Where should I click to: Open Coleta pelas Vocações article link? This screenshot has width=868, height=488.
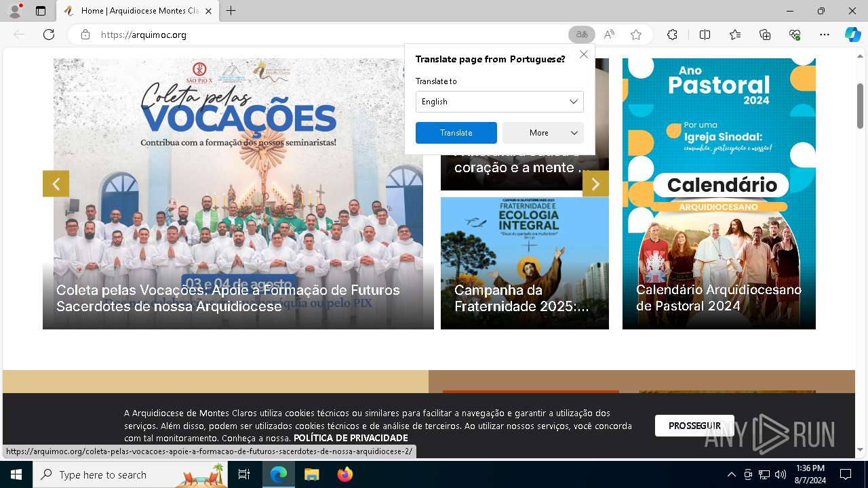(x=228, y=298)
